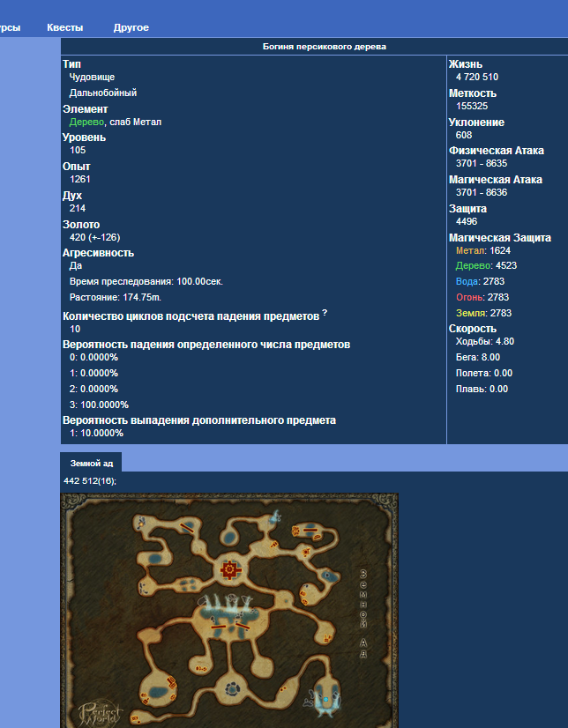The height and width of the screenshot is (728, 568).
Task: Click the Магическая Атака value 3701 - 8636
Action: [482, 192]
